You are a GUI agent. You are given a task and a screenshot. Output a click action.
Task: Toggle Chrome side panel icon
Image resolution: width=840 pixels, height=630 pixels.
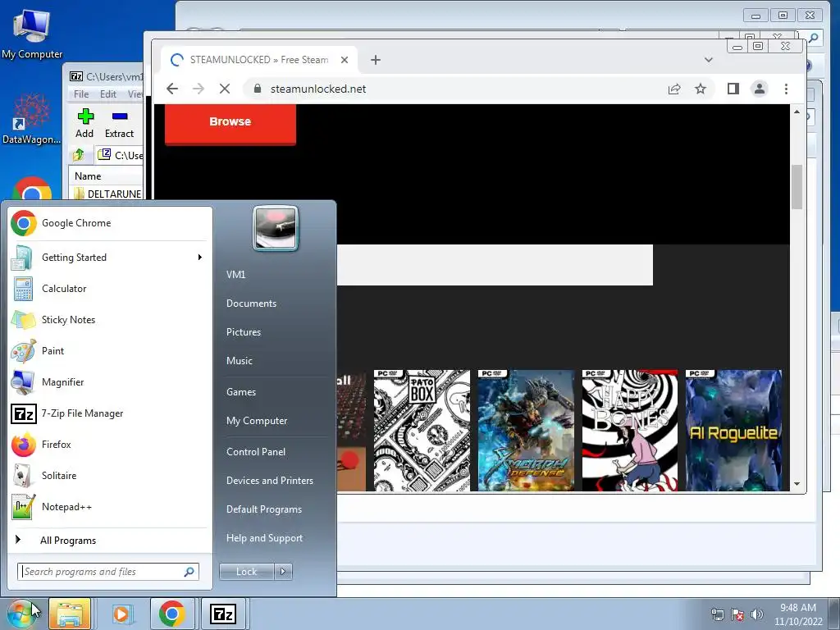coord(733,89)
